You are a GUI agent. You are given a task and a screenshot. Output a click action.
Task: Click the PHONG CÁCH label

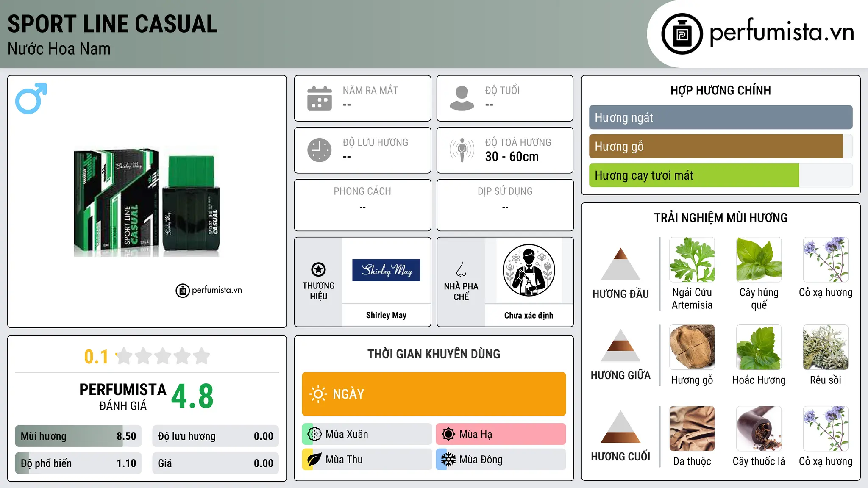[362, 191]
